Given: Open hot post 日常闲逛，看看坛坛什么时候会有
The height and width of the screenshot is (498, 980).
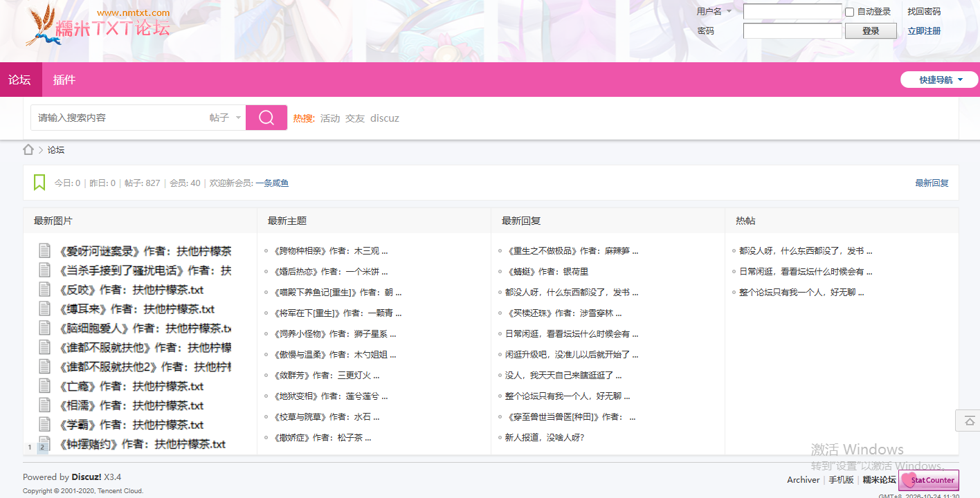Looking at the screenshot, I should coord(806,272).
